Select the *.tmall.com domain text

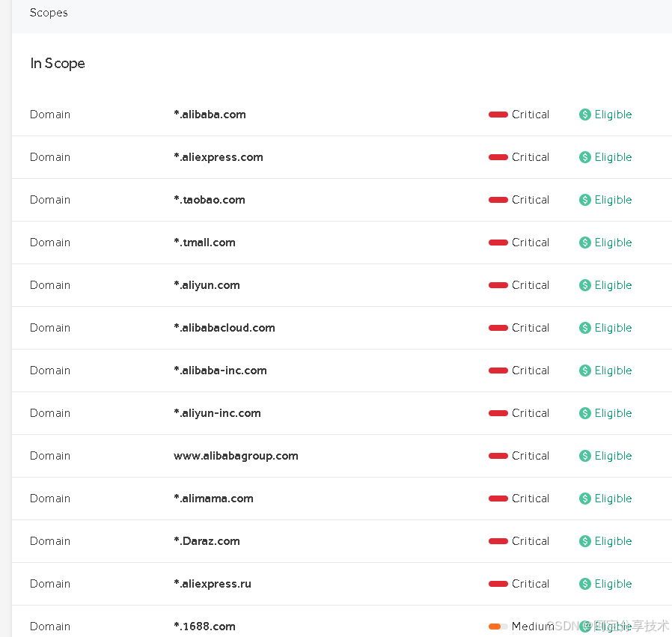pos(204,243)
